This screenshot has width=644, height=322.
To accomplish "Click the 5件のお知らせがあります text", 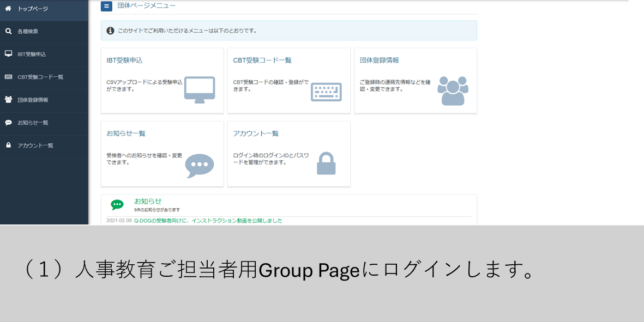I will pyautogui.click(x=157, y=210).
